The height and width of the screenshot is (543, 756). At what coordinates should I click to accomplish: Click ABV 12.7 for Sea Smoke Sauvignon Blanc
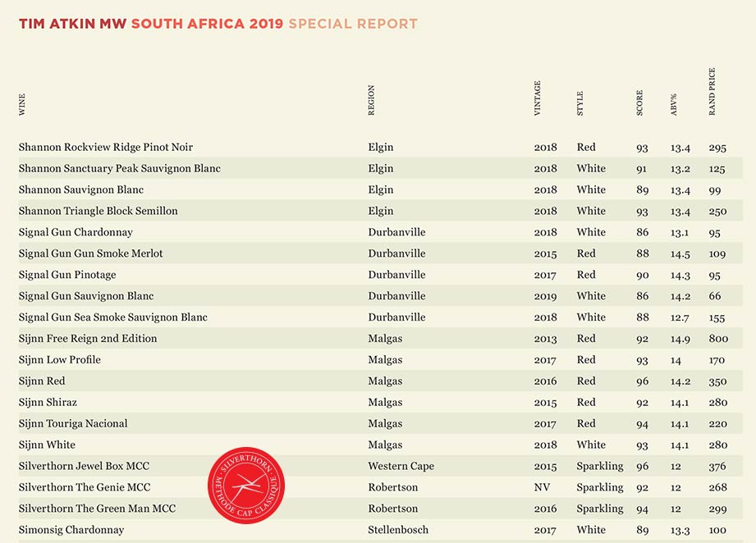point(680,318)
